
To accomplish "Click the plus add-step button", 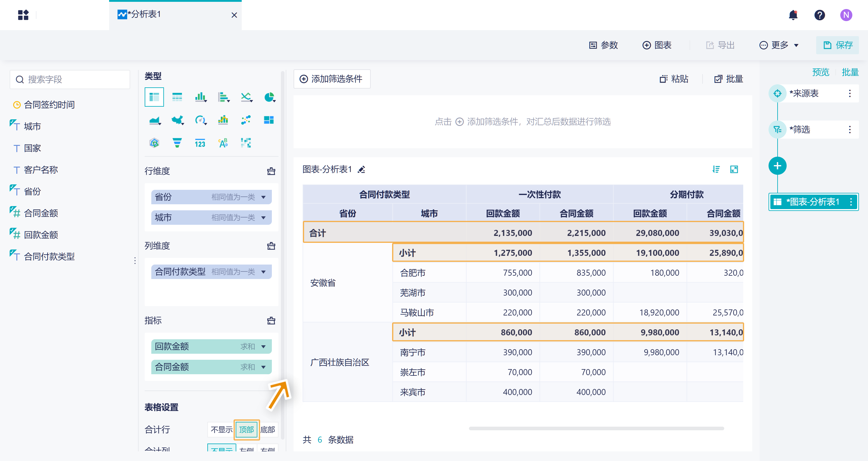I will tap(777, 166).
